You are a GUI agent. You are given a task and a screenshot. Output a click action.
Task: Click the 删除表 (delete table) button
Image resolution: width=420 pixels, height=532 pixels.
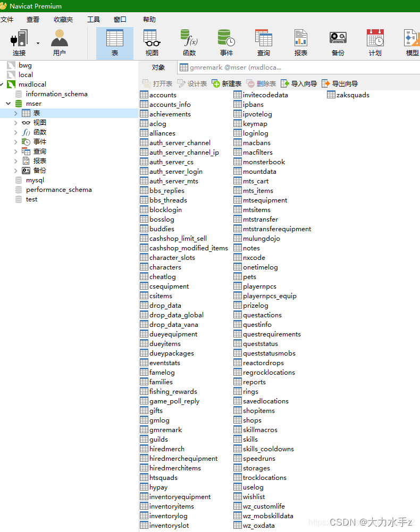[x=261, y=83]
